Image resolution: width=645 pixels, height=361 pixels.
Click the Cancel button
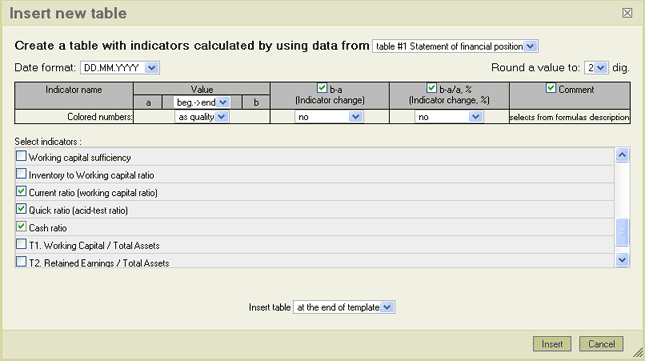click(x=601, y=344)
